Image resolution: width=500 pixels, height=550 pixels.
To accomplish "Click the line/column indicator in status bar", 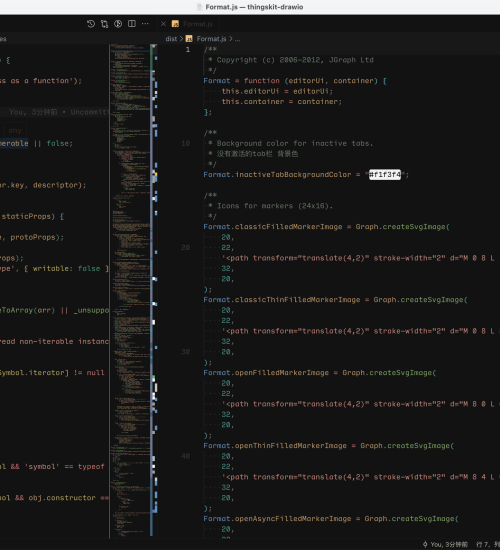I will point(488,544).
